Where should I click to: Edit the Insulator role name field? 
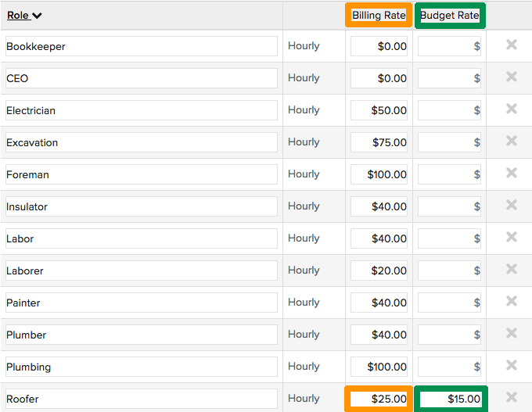tap(142, 206)
